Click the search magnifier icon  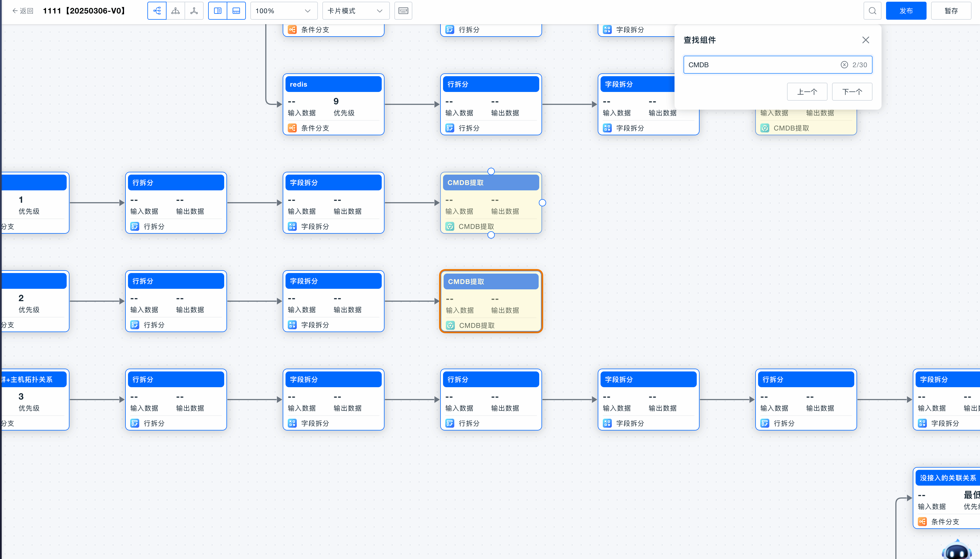pyautogui.click(x=872, y=11)
